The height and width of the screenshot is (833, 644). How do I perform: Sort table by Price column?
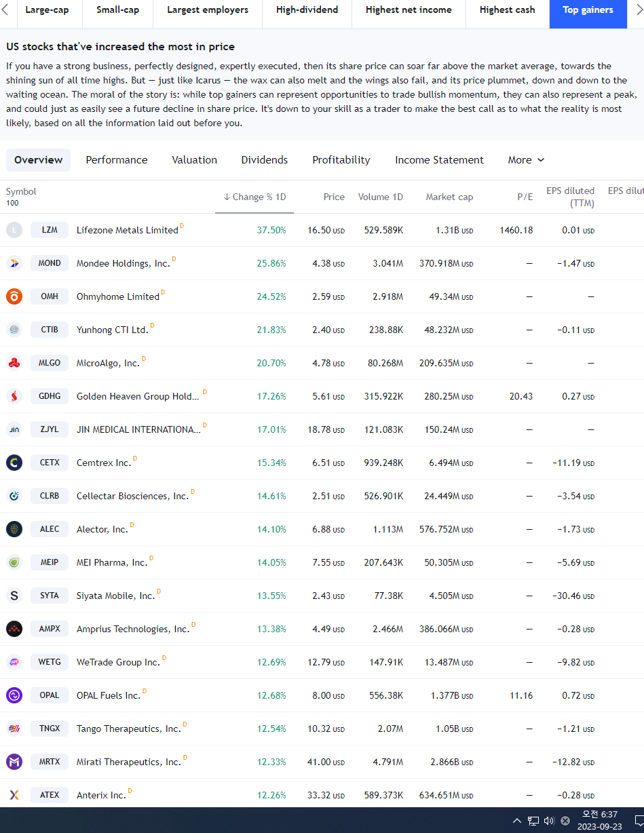pos(334,197)
